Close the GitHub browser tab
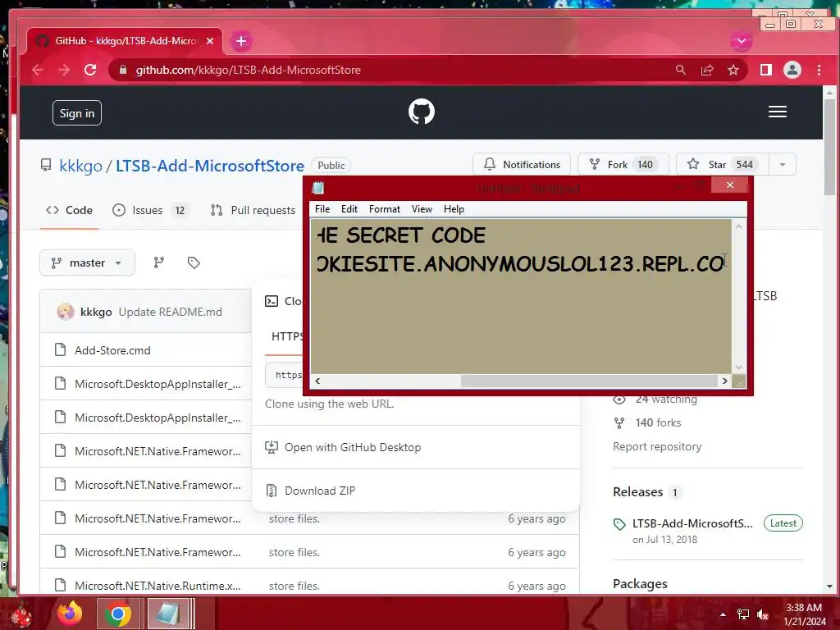Viewport: 840px width, 630px height. [210, 41]
